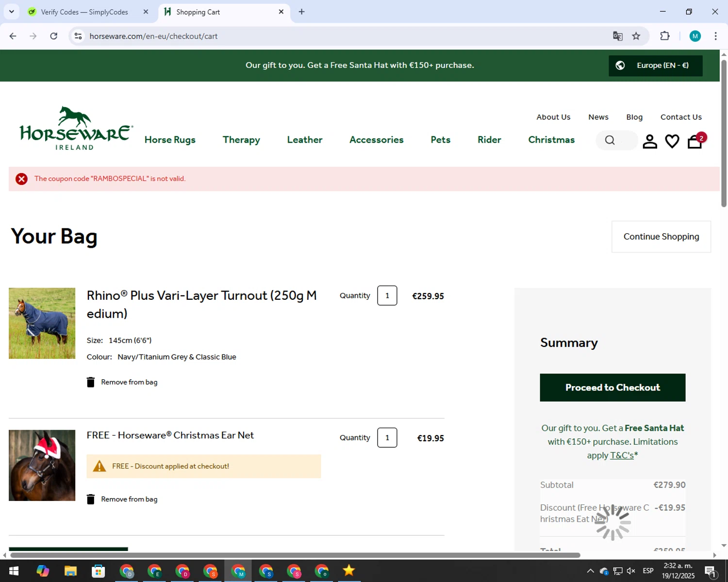Open the ESP language indicator
Viewport: 728px width, 582px height.
click(648, 571)
